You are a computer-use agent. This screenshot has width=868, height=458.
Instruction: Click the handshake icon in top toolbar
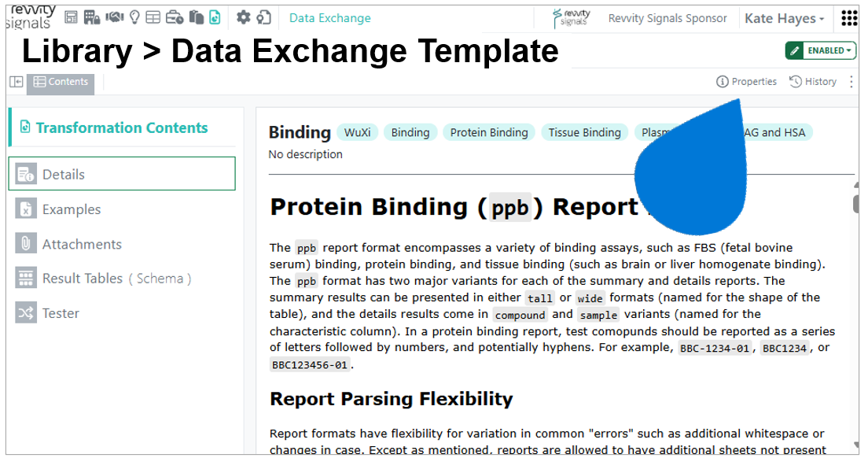point(114,18)
